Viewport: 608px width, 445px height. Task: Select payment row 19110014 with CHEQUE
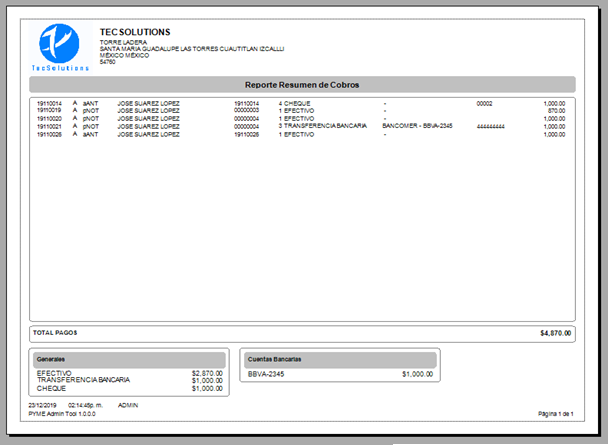[x=300, y=103]
